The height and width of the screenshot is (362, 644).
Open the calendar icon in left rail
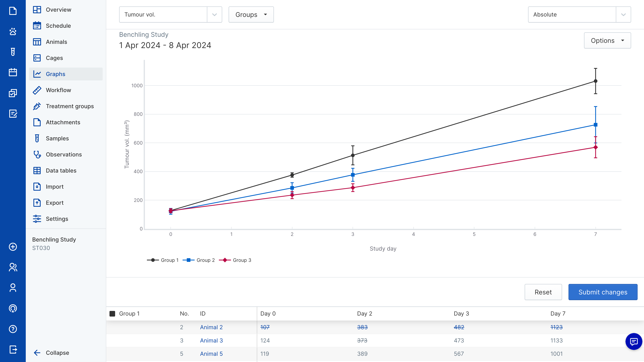[x=13, y=72]
